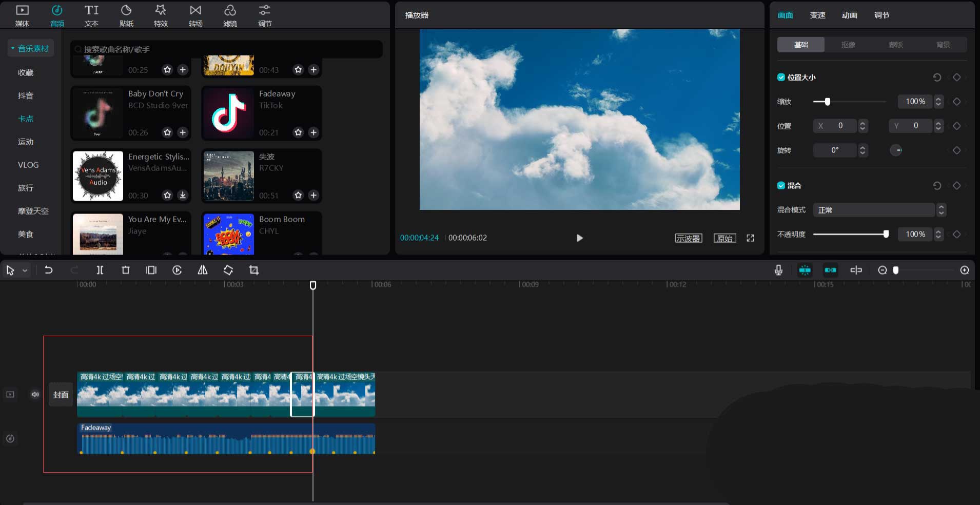Click the delete trash icon in timeline toolbar
This screenshot has height=505, width=980.
click(126, 270)
